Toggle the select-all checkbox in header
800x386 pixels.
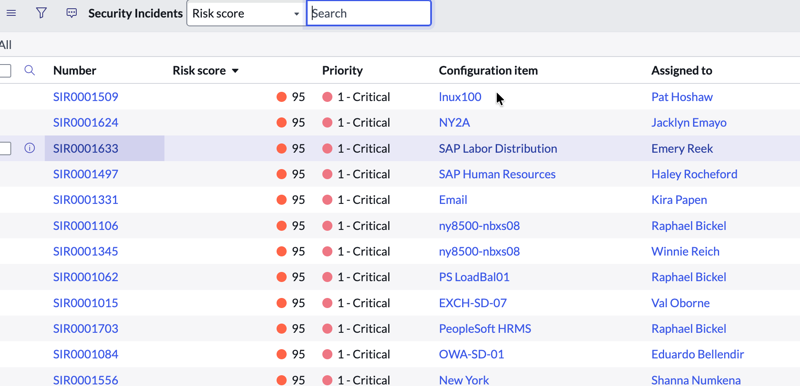pos(5,71)
